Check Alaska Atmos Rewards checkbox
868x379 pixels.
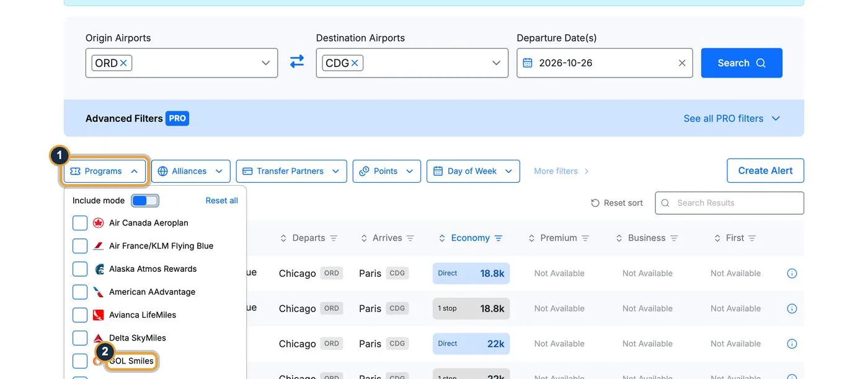[x=80, y=269]
